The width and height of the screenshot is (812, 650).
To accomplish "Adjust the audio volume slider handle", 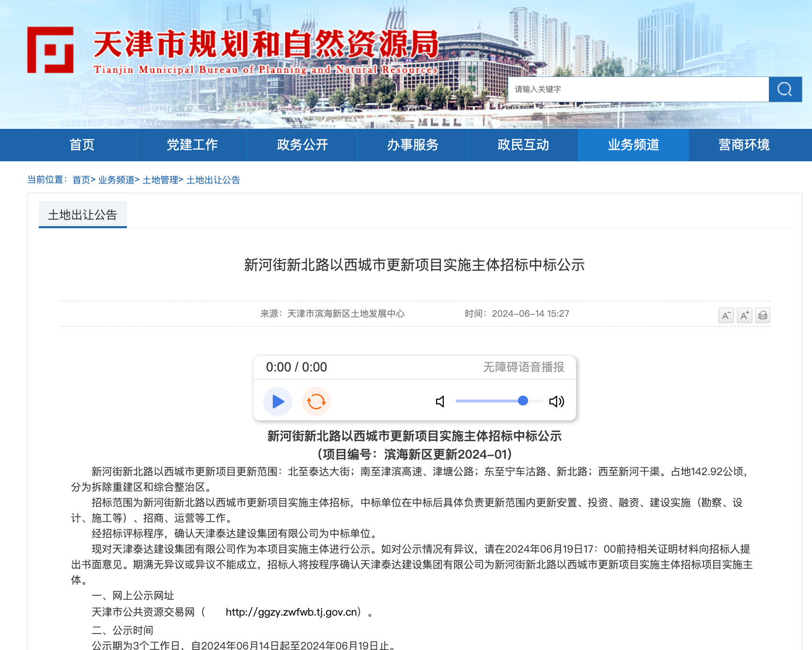I will (523, 401).
